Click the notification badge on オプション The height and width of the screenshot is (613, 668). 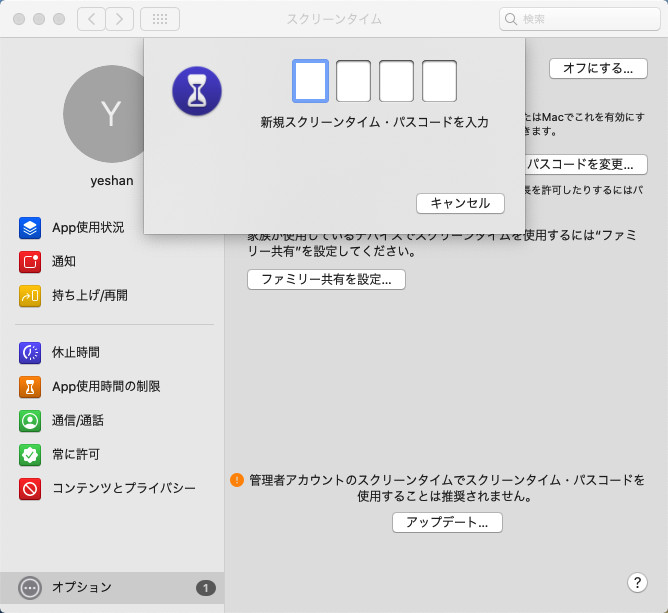point(205,588)
